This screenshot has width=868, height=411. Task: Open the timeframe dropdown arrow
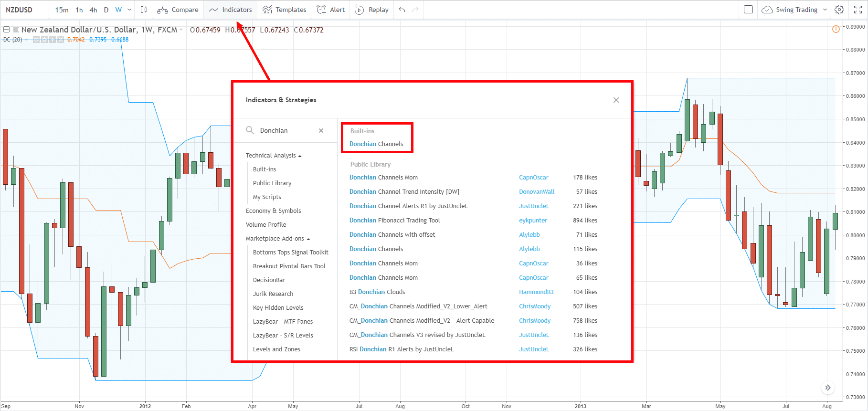[129, 10]
